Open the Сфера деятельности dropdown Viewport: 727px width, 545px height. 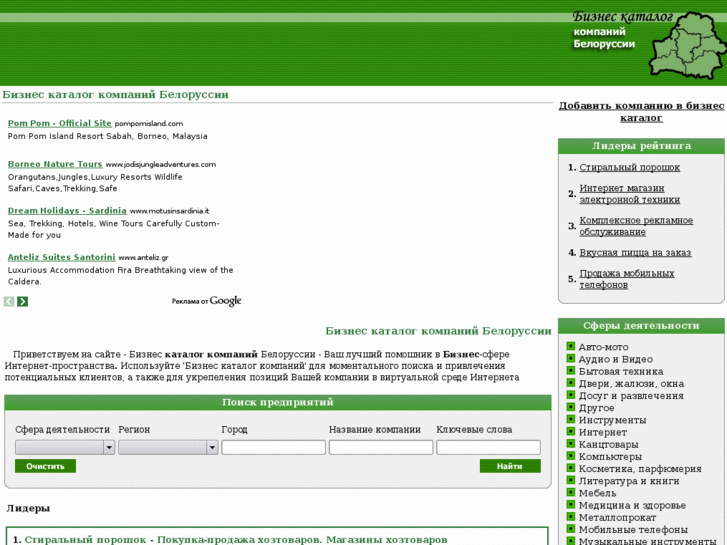pyautogui.click(x=65, y=447)
